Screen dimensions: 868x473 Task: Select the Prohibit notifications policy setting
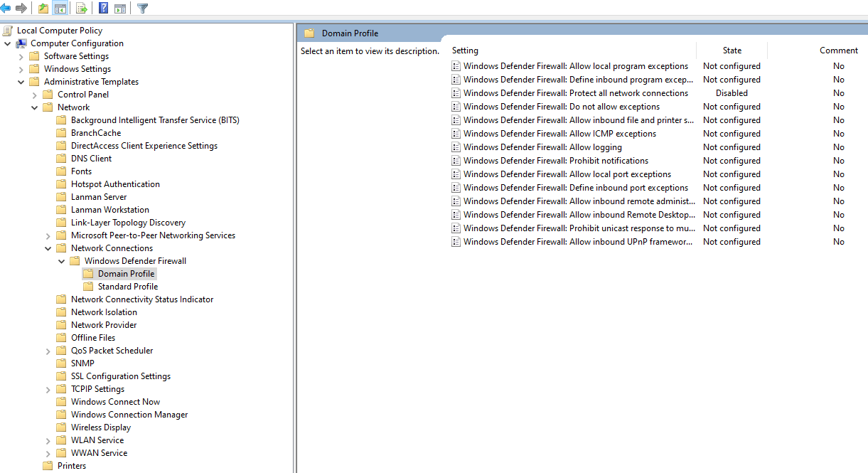(555, 161)
